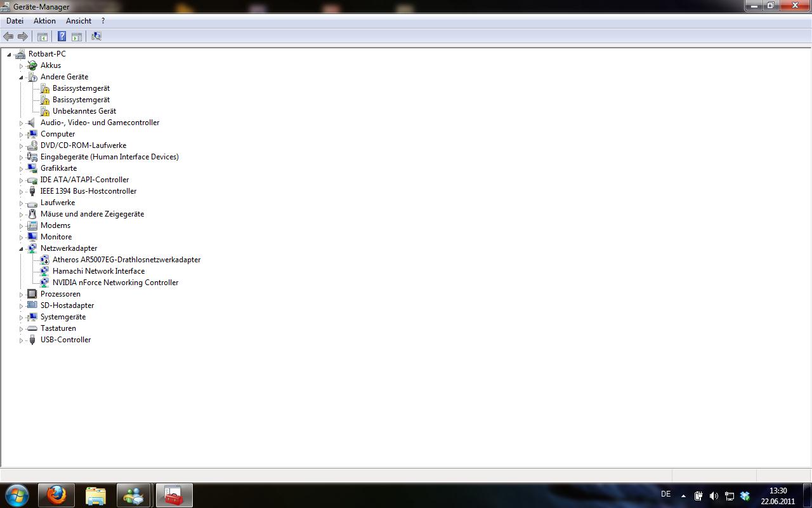Image resolution: width=812 pixels, height=508 pixels.
Task: Open Firefox from the taskbar
Action: coord(56,495)
